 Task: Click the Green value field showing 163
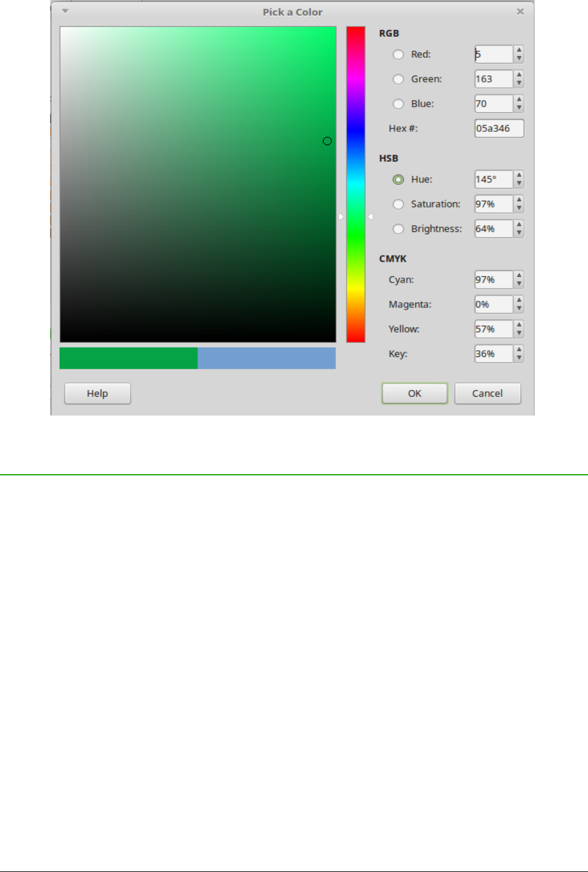pyautogui.click(x=494, y=79)
